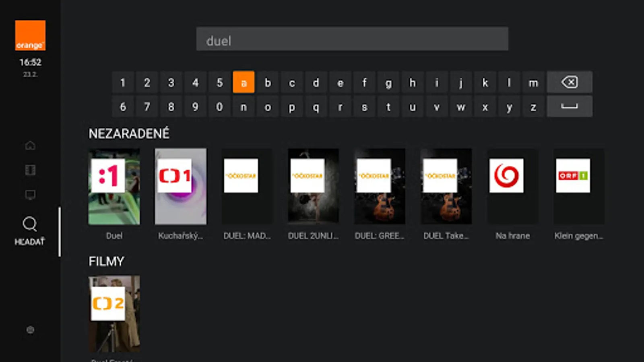Tap the letter n key
644x362 pixels.
(x=244, y=107)
